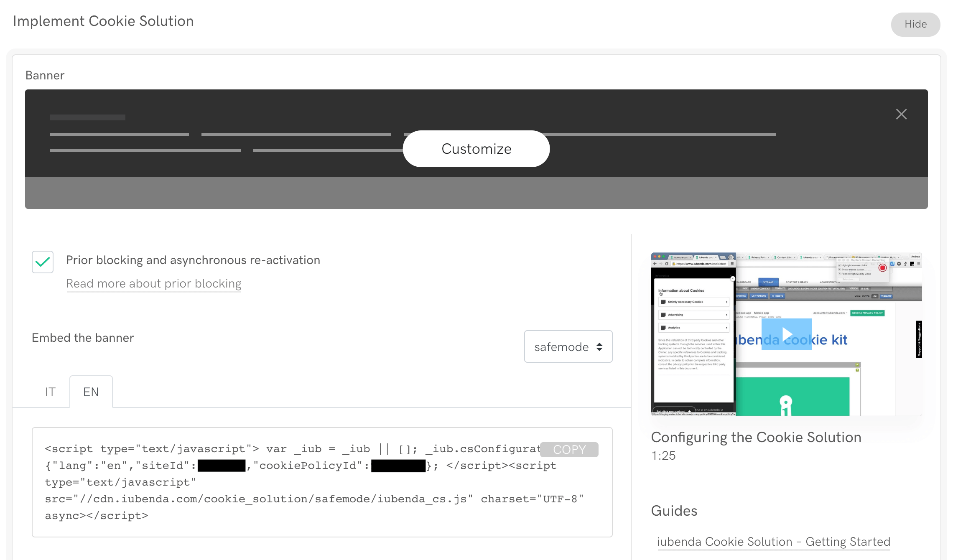
Task: Dismiss the banner preview with the X icon
Action: [901, 114]
